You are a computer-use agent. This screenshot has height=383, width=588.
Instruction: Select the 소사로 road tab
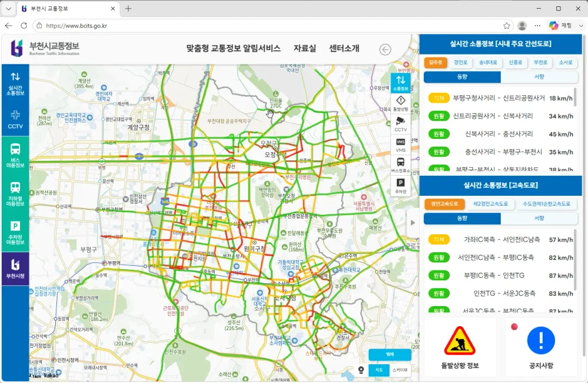(x=566, y=63)
